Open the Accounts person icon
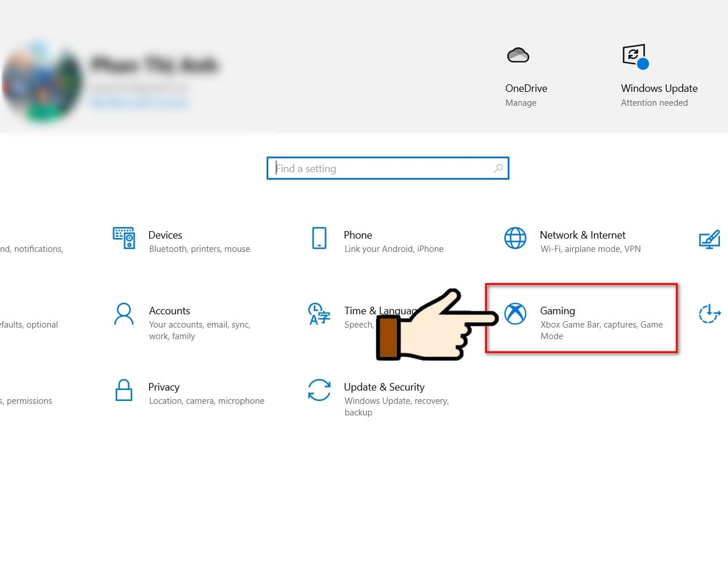728x587 pixels. point(124,314)
